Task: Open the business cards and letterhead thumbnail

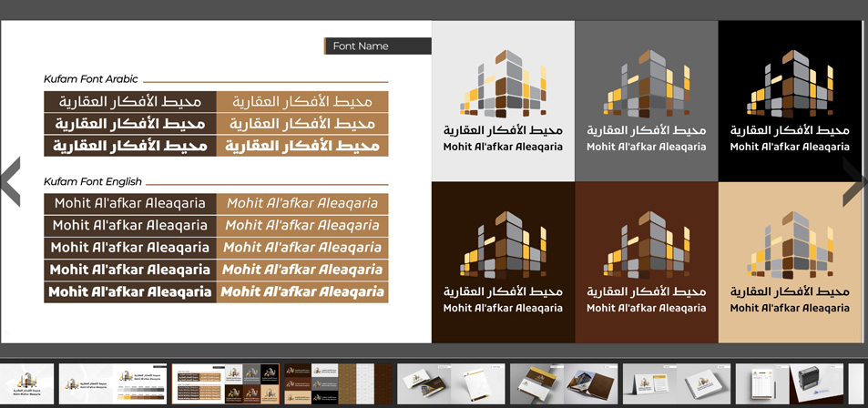Action: (x=451, y=383)
